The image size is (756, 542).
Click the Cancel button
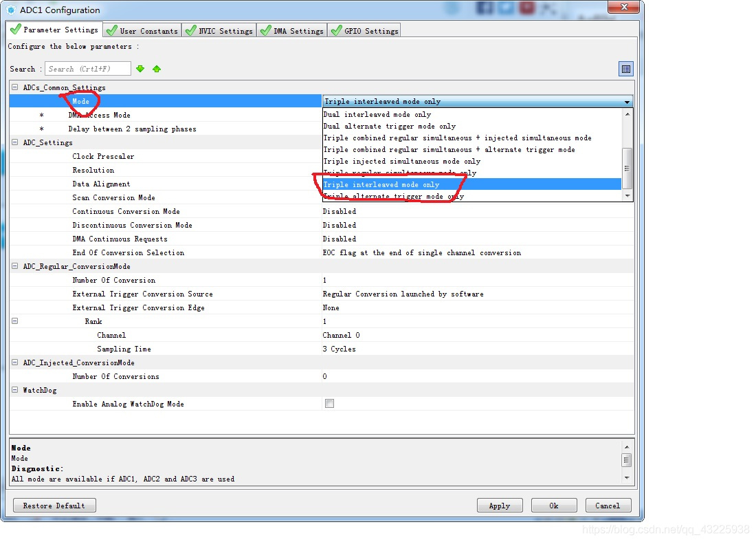pyautogui.click(x=608, y=506)
